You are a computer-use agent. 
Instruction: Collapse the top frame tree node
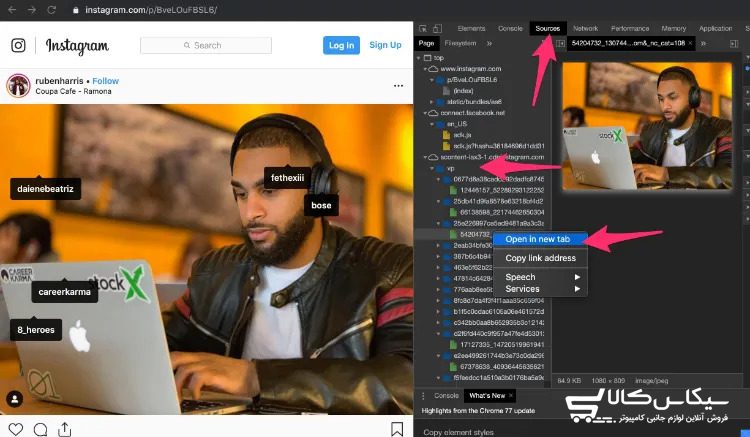419,58
